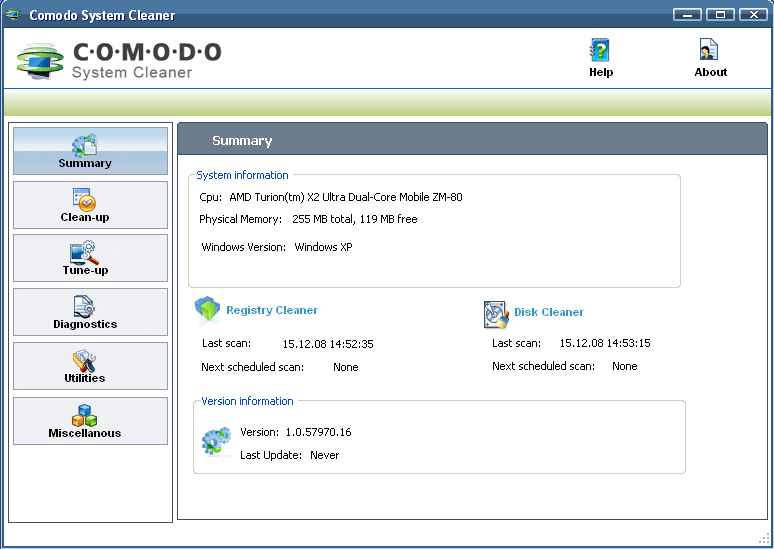The image size is (774, 549).
Task: Click Disk last scan time 14:53:15
Action: [x=605, y=343]
